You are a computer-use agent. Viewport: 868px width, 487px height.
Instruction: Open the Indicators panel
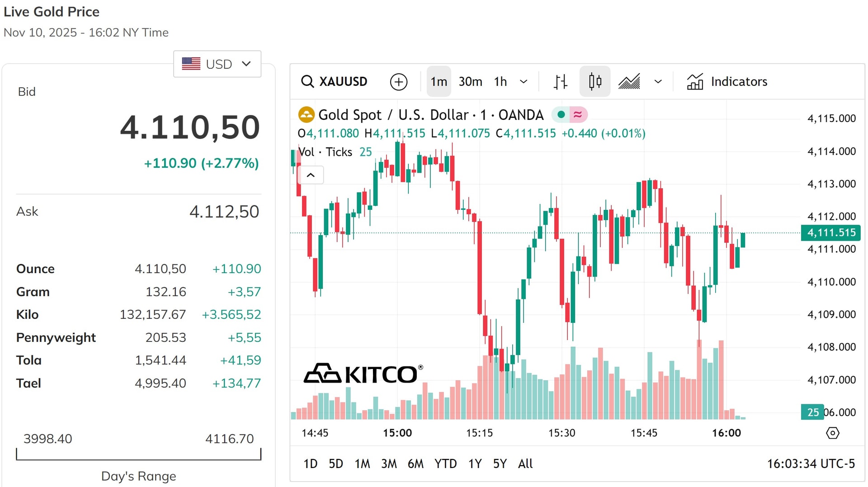click(726, 82)
